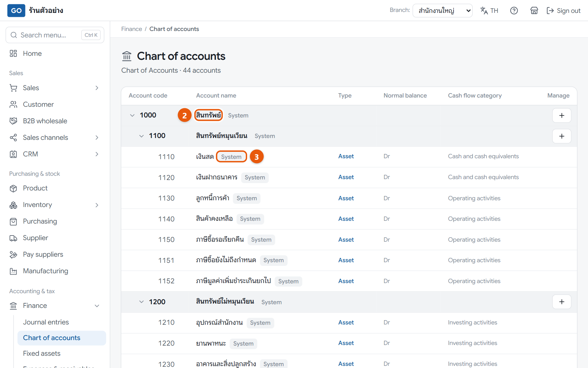
Task: Click the Purchasing bag icon
Action: click(13, 221)
